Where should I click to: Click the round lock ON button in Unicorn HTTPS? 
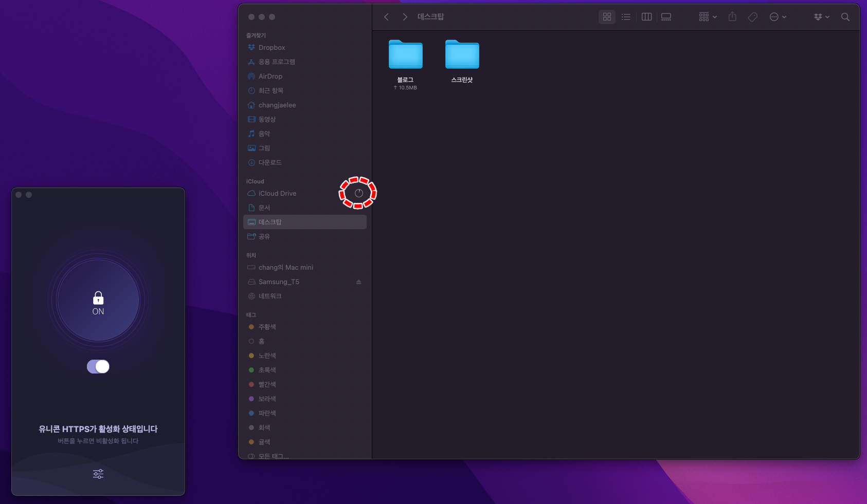98,300
